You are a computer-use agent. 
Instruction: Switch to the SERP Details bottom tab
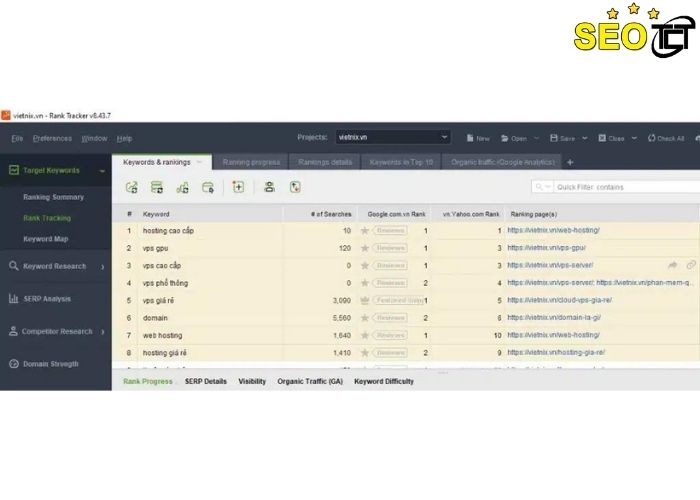pos(206,381)
